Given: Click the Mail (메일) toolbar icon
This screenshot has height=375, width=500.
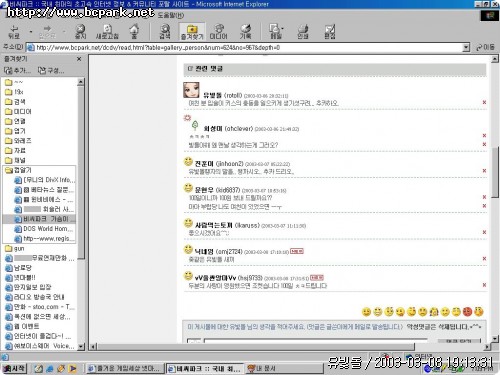Looking at the screenshot, I should point(275,32).
